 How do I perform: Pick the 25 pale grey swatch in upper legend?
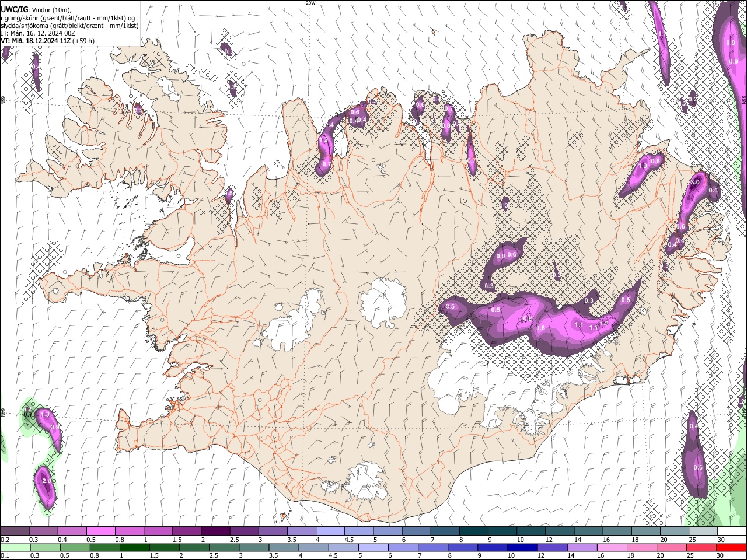(703, 531)
